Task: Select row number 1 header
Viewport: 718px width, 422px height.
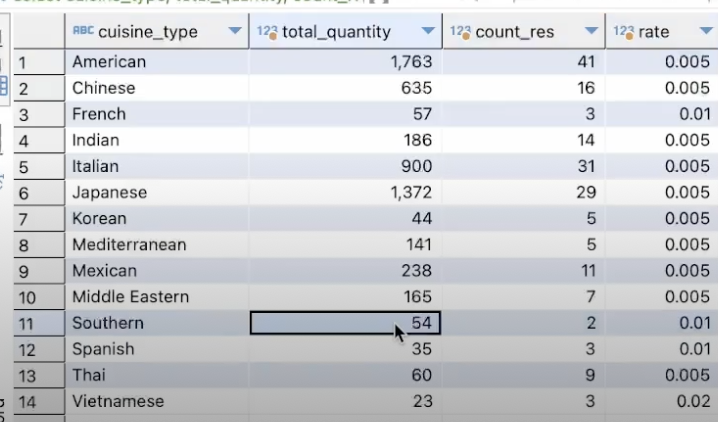Action: (x=39, y=62)
